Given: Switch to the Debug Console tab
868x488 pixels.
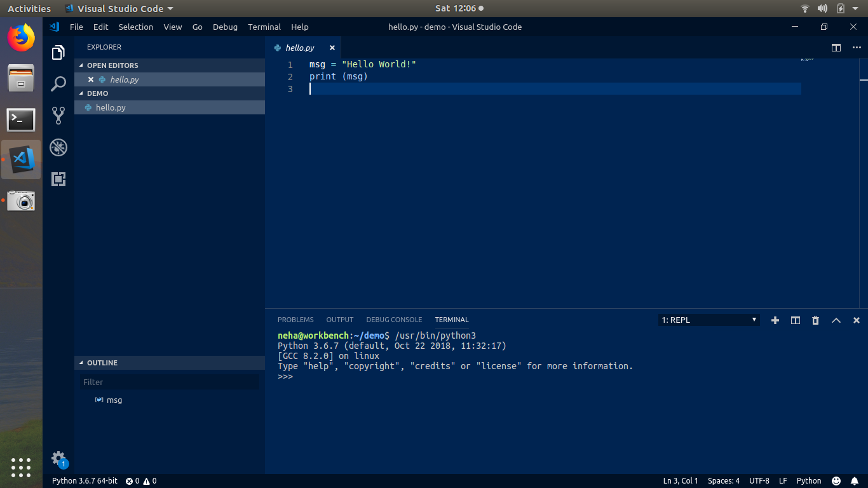Looking at the screenshot, I should point(394,320).
